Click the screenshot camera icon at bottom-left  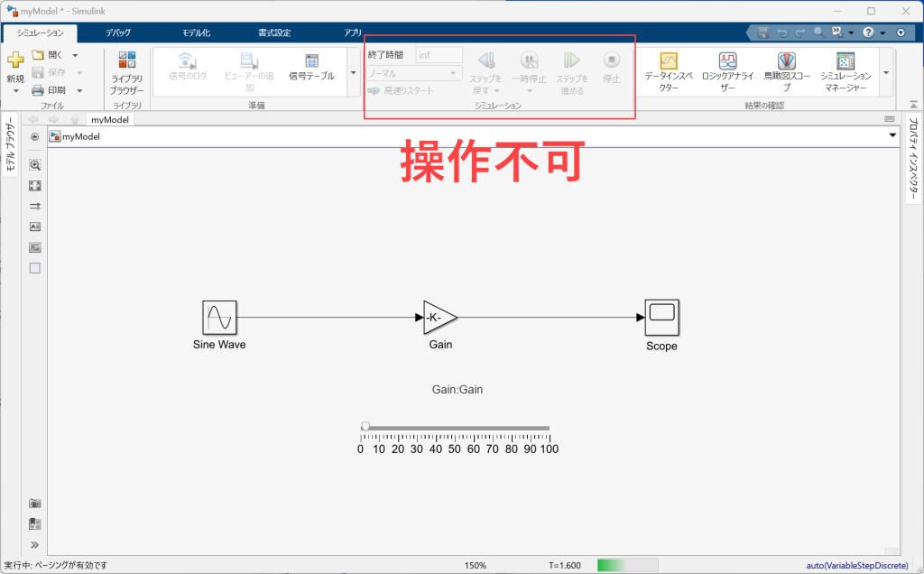click(x=35, y=503)
